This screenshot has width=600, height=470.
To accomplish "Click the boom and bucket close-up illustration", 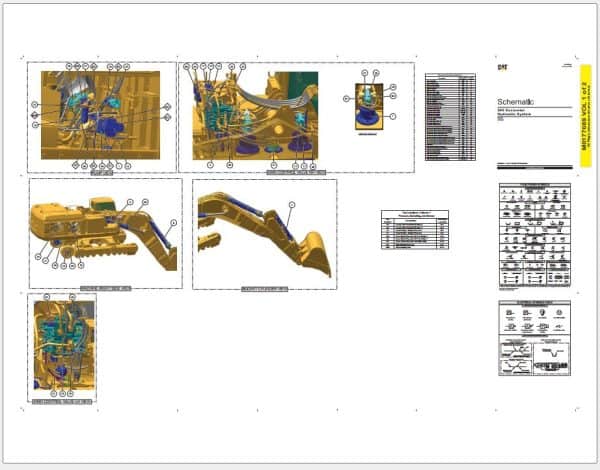I will pyautogui.click(x=264, y=233).
